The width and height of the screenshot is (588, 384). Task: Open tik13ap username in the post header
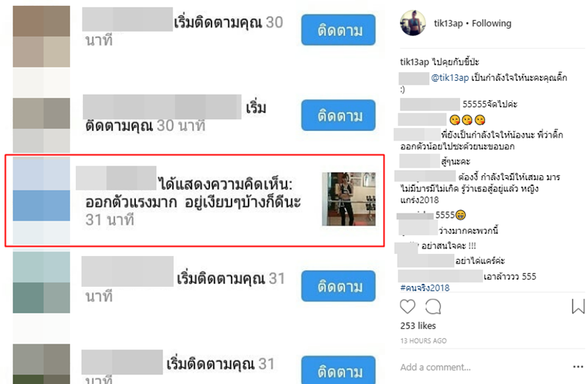(x=448, y=24)
